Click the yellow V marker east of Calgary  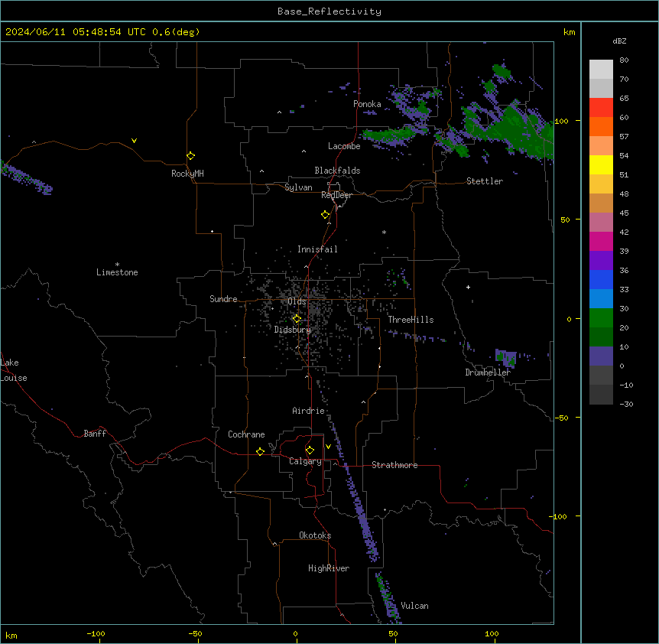click(x=328, y=447)
